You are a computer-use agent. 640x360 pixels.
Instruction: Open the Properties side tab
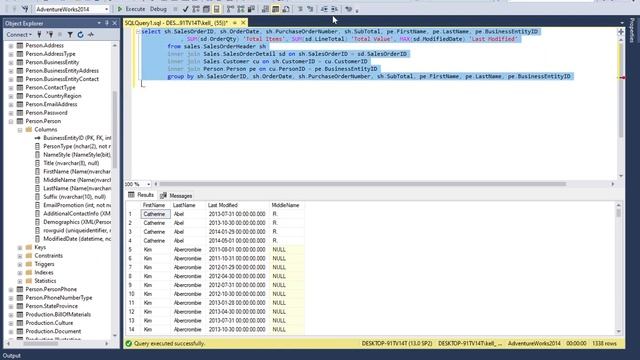click(x=632, y=31)
